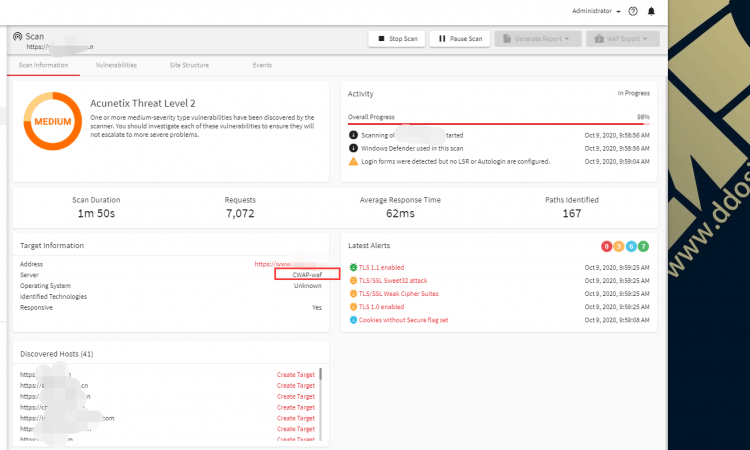The height and width of the screenshot is (450, 750).
Task: Click the green bug icon for TLS 1.1 enabled
Action: click(x=353, y=267)
